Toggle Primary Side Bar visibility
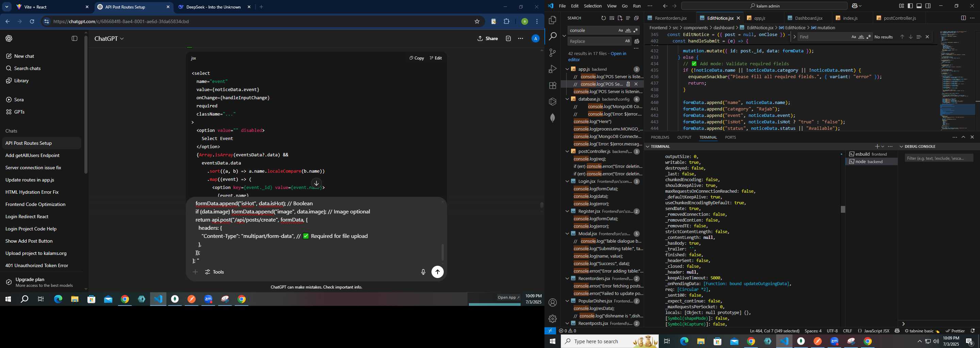Viewport: 980px width, 348px height. point(910,6)
